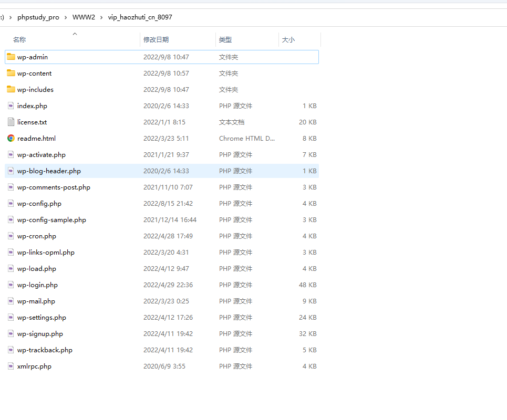Click the wp-config.php file icon
507x420 pixels.
[x=11, y=203]
